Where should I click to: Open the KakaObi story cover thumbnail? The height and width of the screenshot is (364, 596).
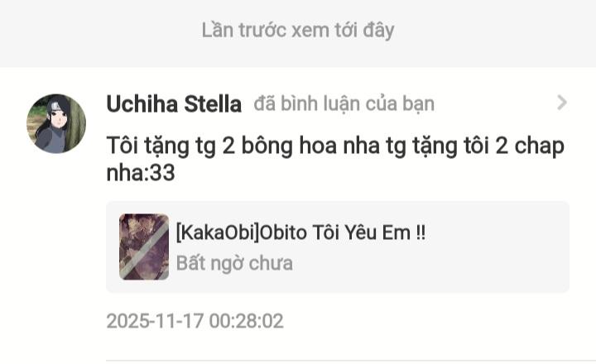point(144,247)
